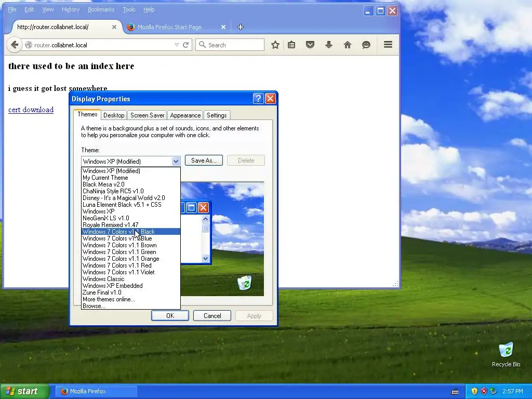The height and width of the screenshot is (399, 532).
Task: Switch to the Screen Saver tab
Action: click(147, 115)
